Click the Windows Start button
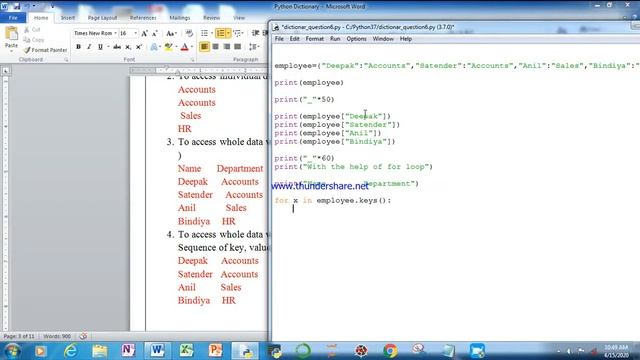The width and height of the screenshot is (640, 360). pyautogui.click(x=12, y=351)
